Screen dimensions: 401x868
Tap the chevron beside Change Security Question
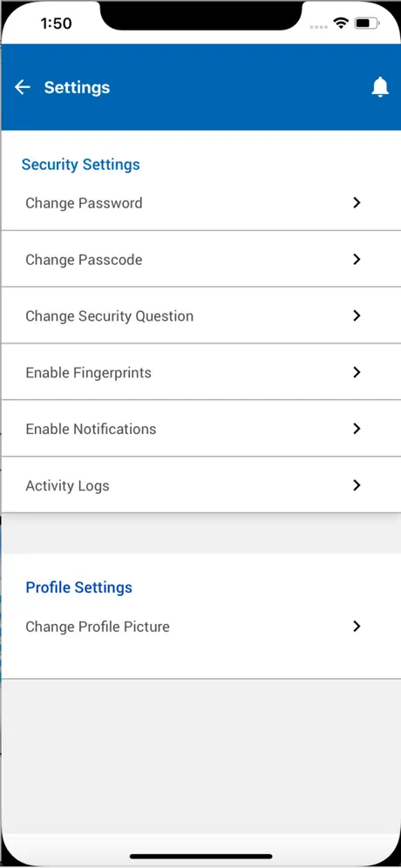[357, 315]
